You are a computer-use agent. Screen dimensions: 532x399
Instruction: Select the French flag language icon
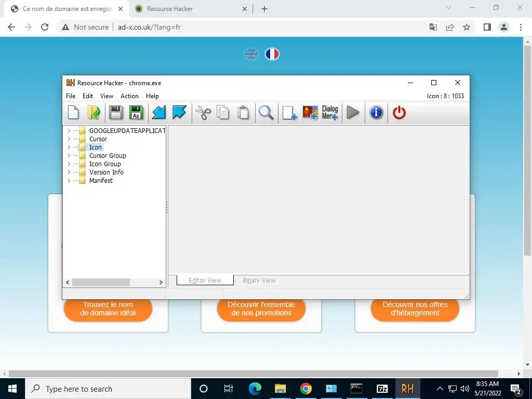click(x=272, y=54)
